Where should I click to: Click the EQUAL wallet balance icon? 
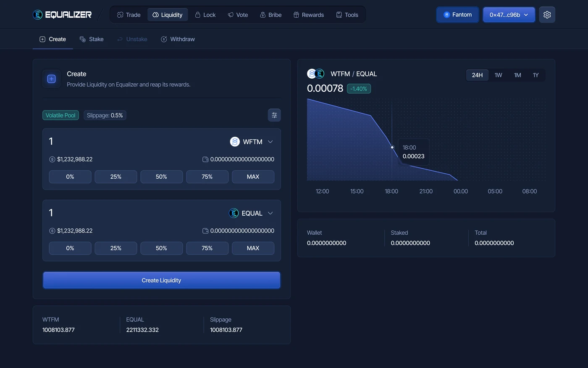[205, 231]
